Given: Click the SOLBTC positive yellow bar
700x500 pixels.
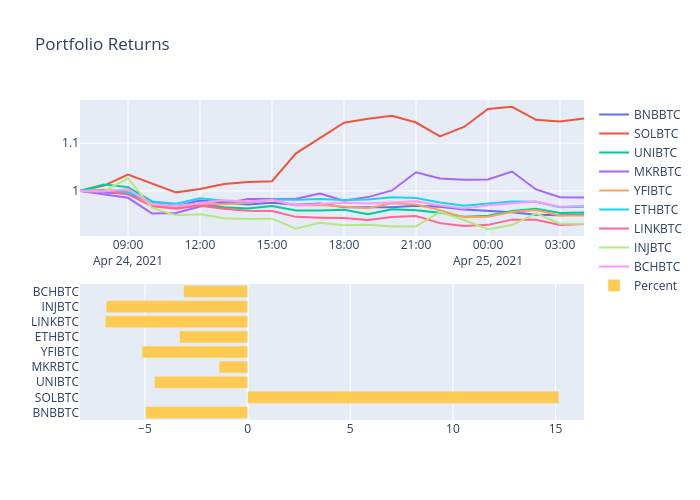Looking at the screenshot, I should tap(402, 397).
